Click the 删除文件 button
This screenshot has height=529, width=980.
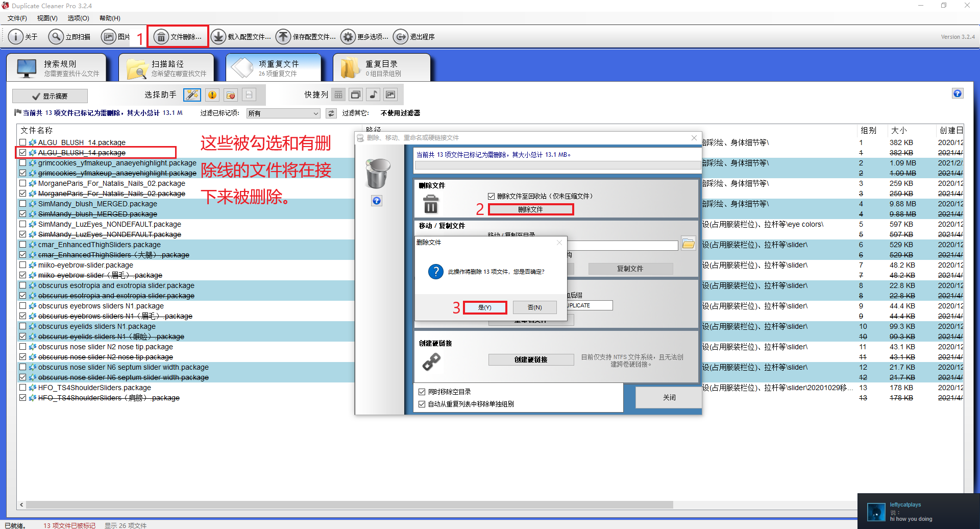[x=531, y=209]
